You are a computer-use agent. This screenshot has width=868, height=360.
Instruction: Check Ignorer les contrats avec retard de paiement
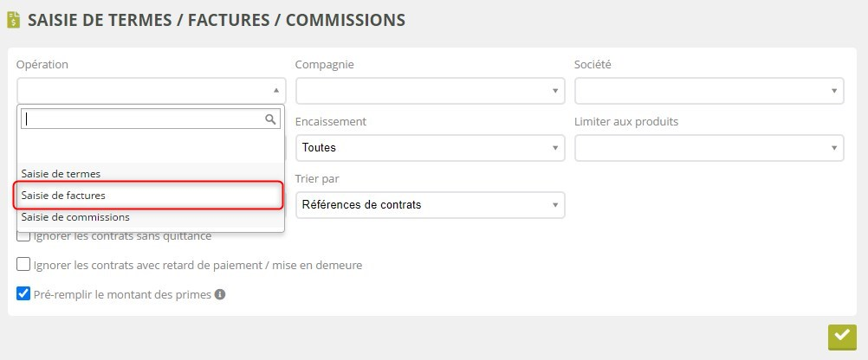pos(23,265)
